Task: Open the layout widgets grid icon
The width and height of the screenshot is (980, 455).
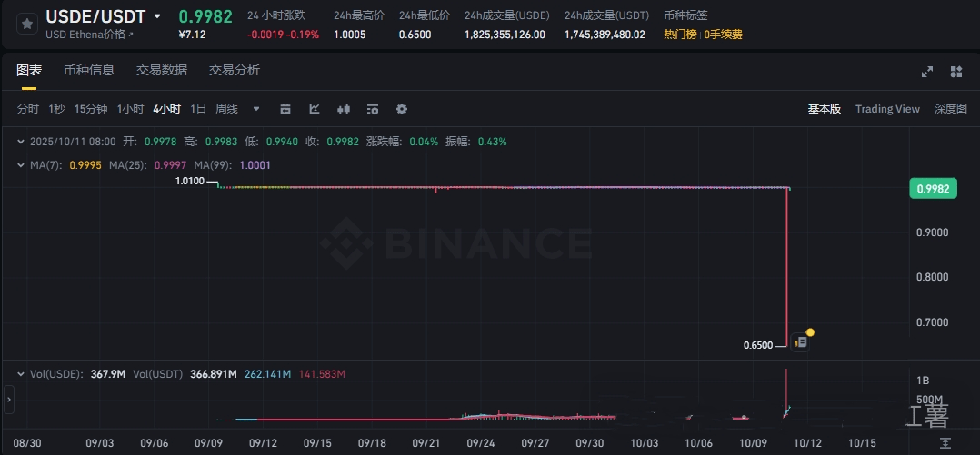Action: (956, 72)
